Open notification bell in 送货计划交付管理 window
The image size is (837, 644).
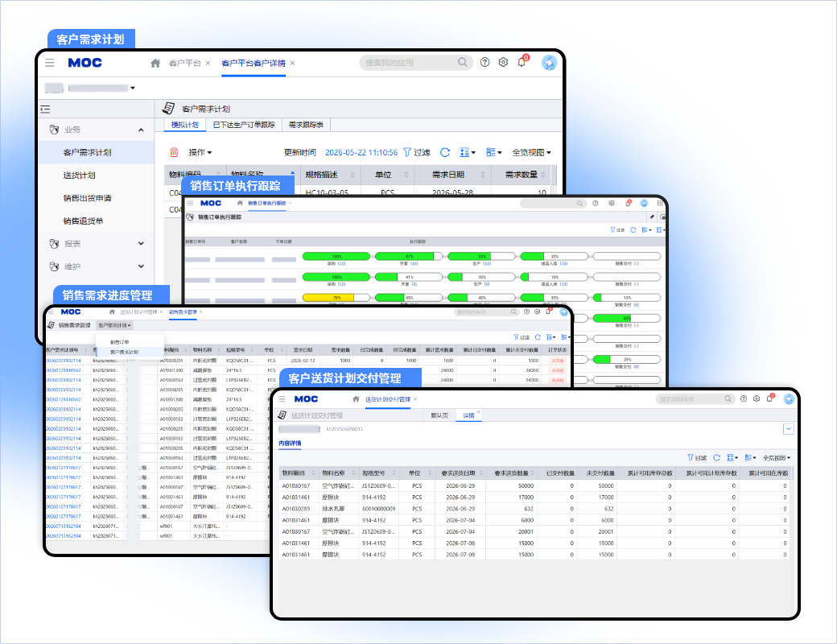click(x=769, y=398)
